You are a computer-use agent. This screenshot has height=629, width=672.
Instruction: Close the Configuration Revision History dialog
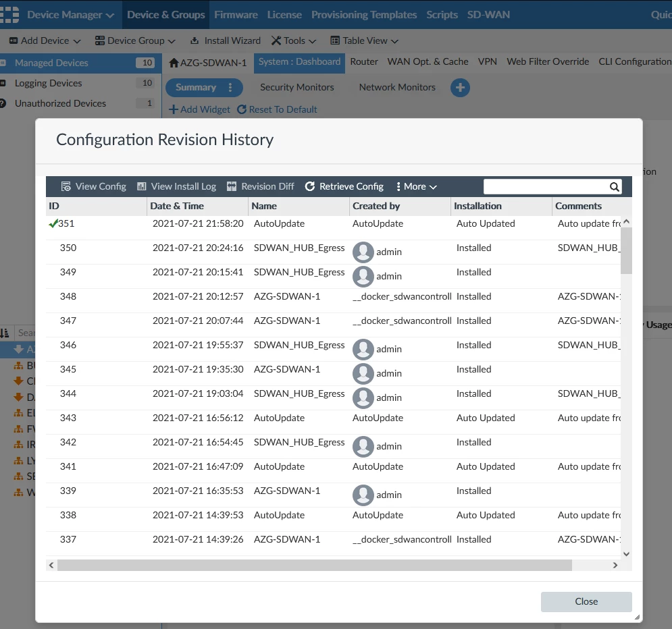[x=586, y=601]
